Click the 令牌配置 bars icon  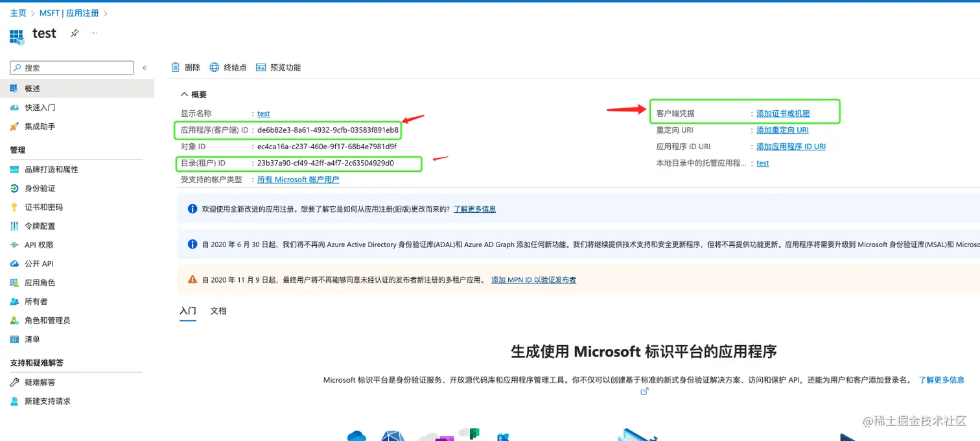click(x=14, y=226)
